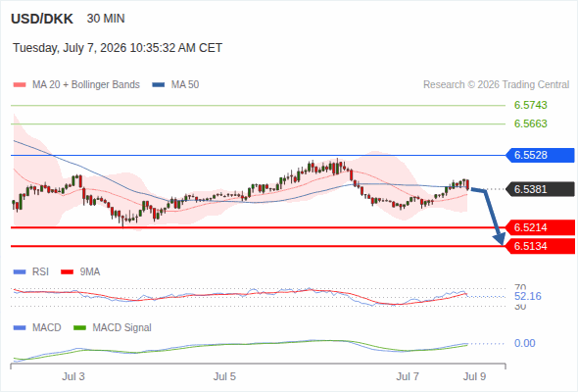Click the MA 20 + Bollinger Bands legend swatch

[x=20, y=85]
